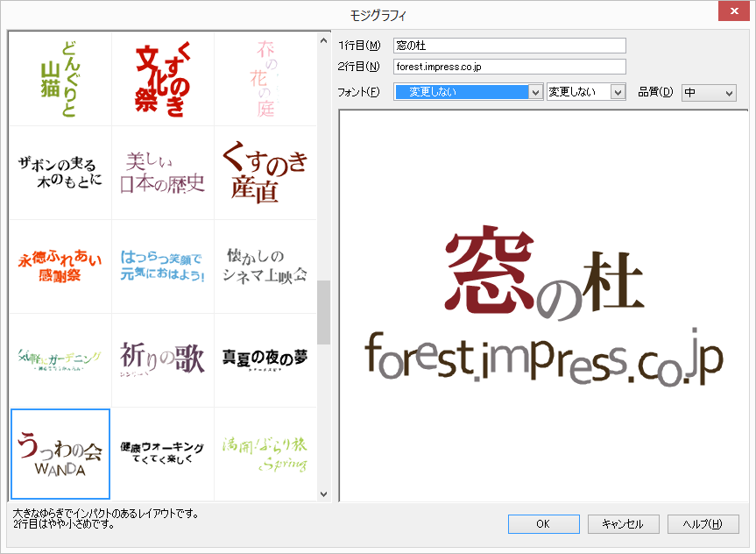Click the キャンセル button
Image resolution: width=756 pixels, height=554 pixels.
(623, 524)
